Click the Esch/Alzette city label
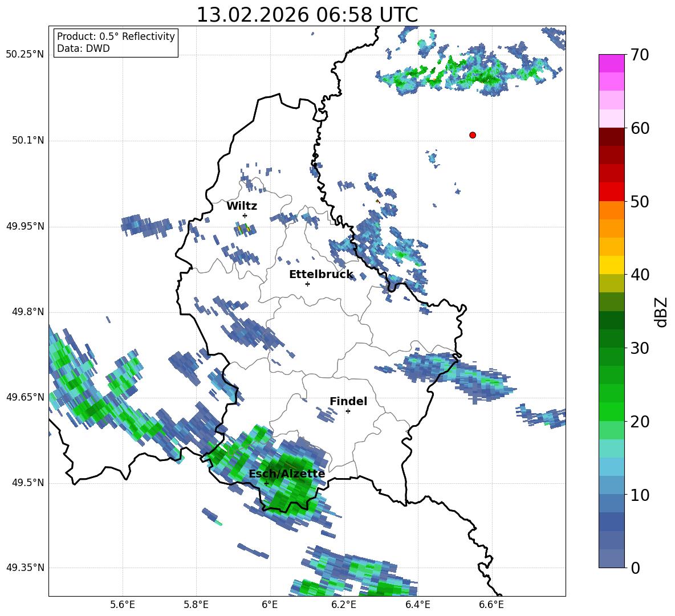This screenshot has height=616, width=675. (287, 474)
